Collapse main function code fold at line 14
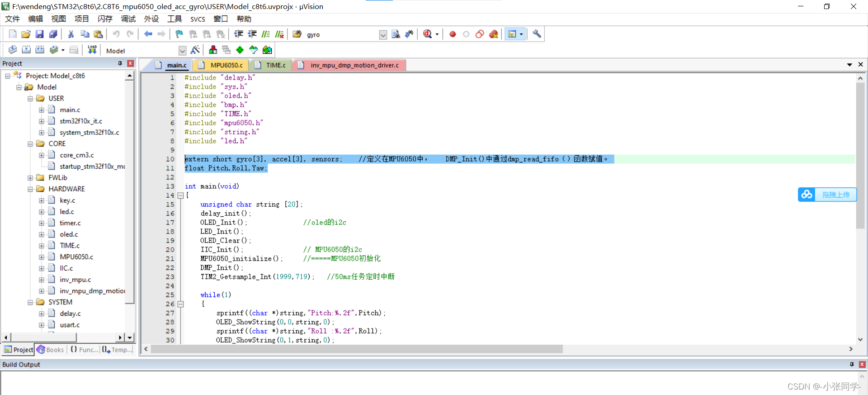The width and height of the screenshot is (868, 395). pos(180,195)
